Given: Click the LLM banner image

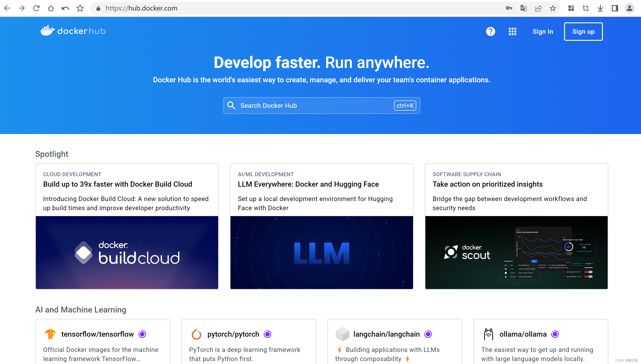Looking at the screenshot, I should (x=322, y=253).
